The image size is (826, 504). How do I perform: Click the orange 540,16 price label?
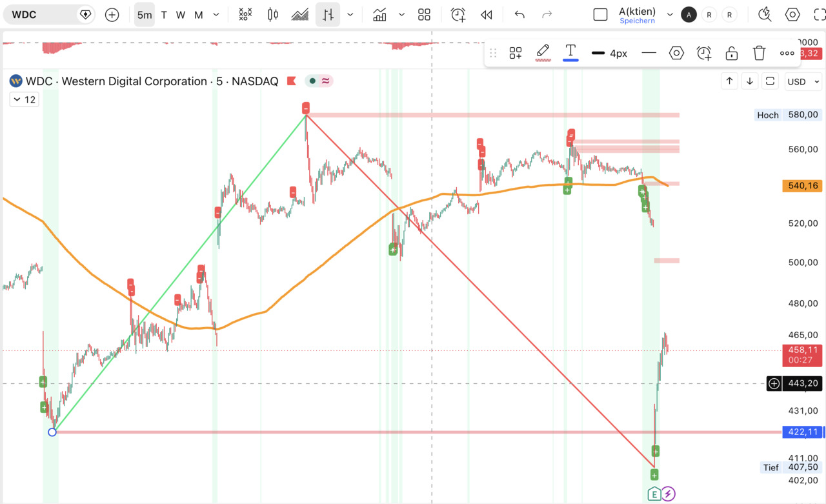pos(802,186)
